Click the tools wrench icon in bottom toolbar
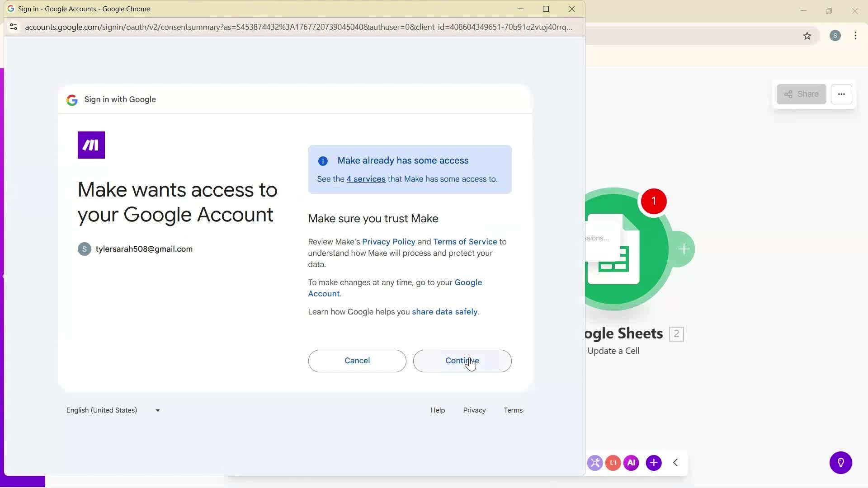The height and width of the screenshot is (488, 868). tap(595, 463)
